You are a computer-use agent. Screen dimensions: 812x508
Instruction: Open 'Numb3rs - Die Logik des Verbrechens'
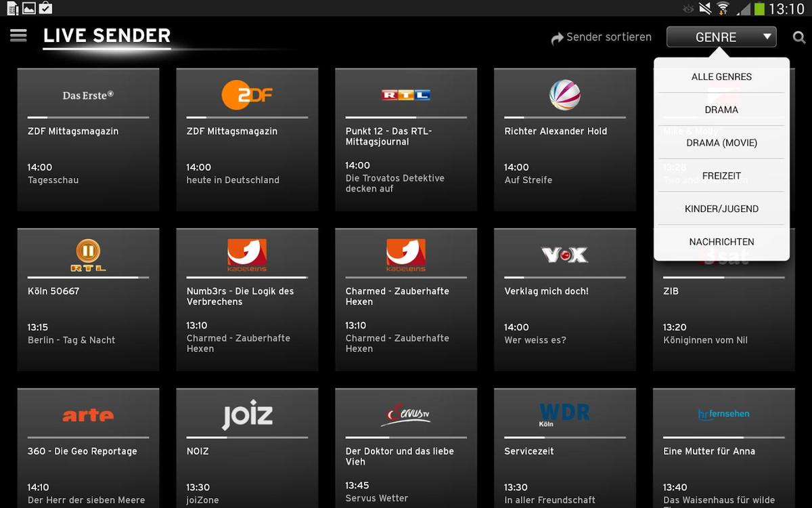point(240,296)
